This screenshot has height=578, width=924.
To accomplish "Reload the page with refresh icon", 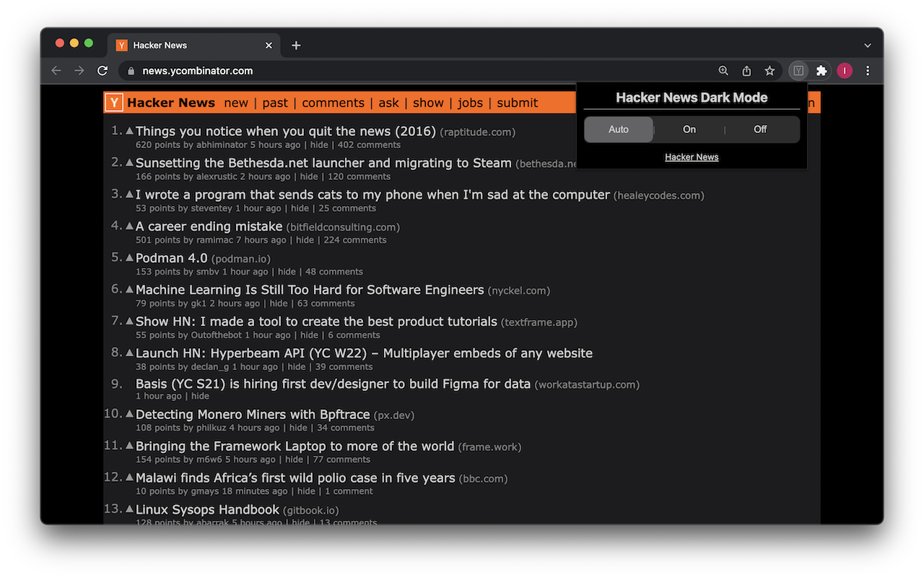I will click(103, 71).
